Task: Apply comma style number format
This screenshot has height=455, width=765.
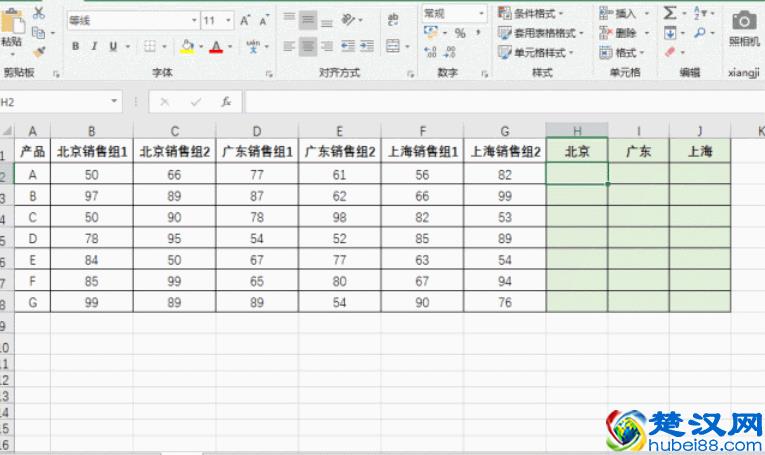Action: pyautogui.click(x=478, y=33)
